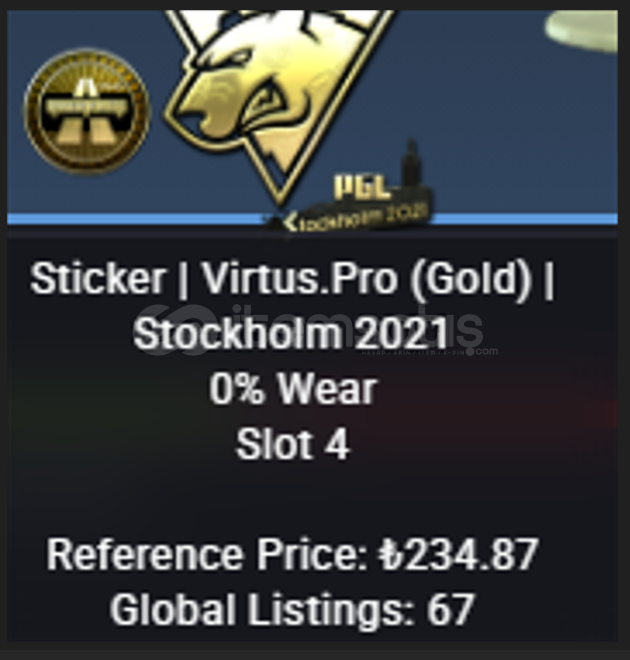Click the blue rarity bar under sticker image
The image size is (630, 660).
click(x=312, y=218)
